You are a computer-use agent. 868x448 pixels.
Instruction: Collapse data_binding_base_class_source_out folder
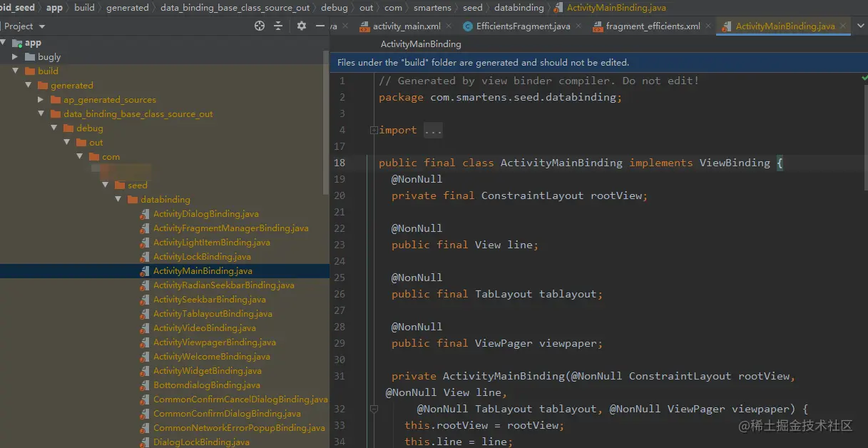tap(41, 114)
